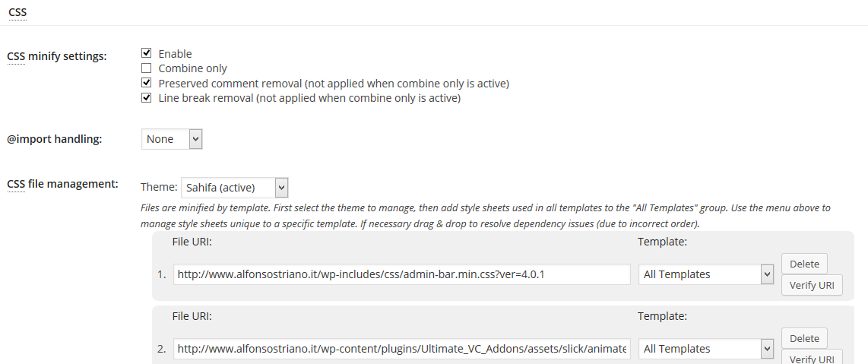This screenshot has width=868, height=364.
Task: Focus the admin-bar.min.css File URI field
Action: [402, 274]
